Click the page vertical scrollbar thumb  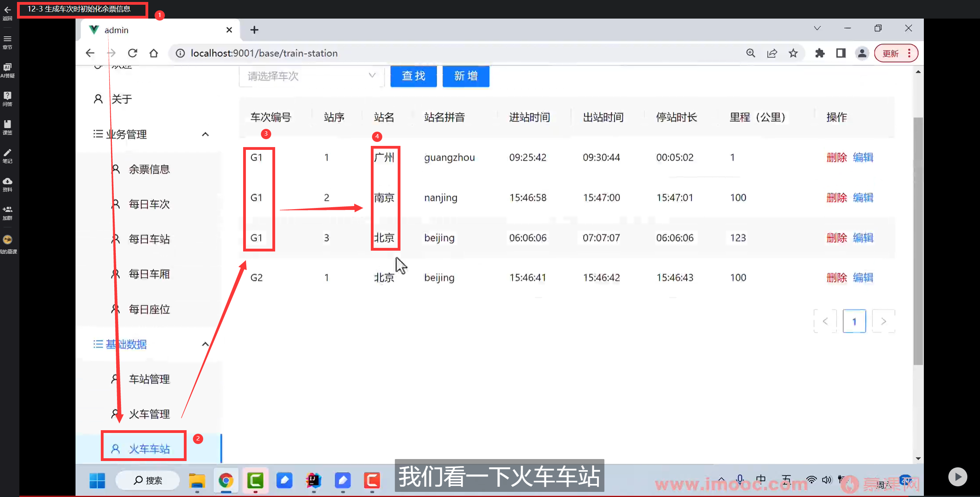[x=918, y=241]
